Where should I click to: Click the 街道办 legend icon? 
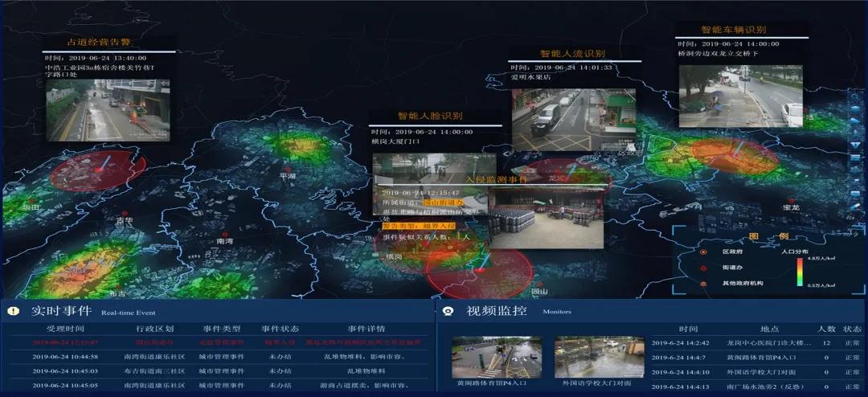coord(703,268)
